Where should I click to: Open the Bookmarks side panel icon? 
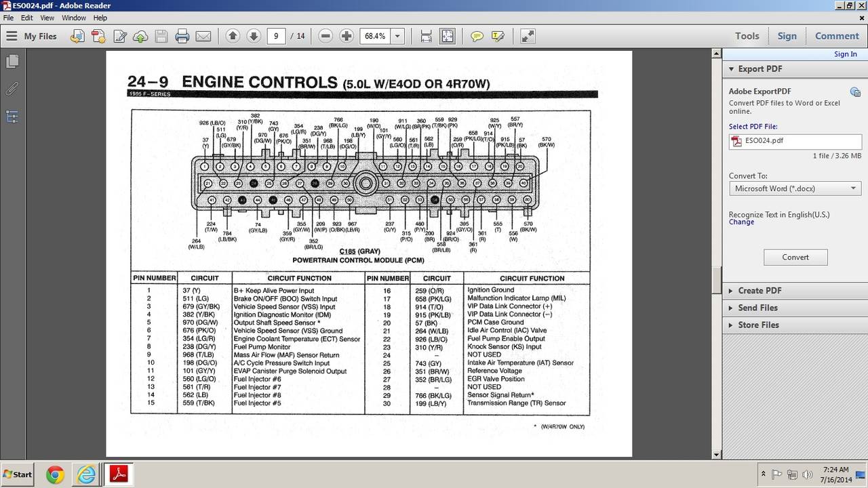pyautogui.click(x=12, y=117)
